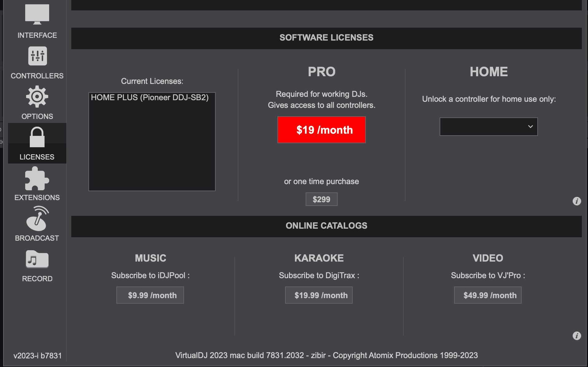
Task: Open the Interface settings monitor icon
Action: pos(37,14)
